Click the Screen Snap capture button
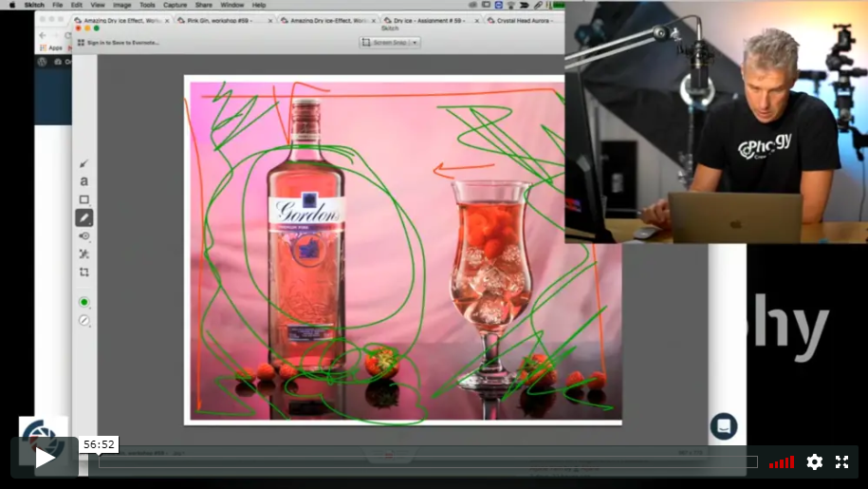This screenshot has height=489, width=868. point(385,43)
